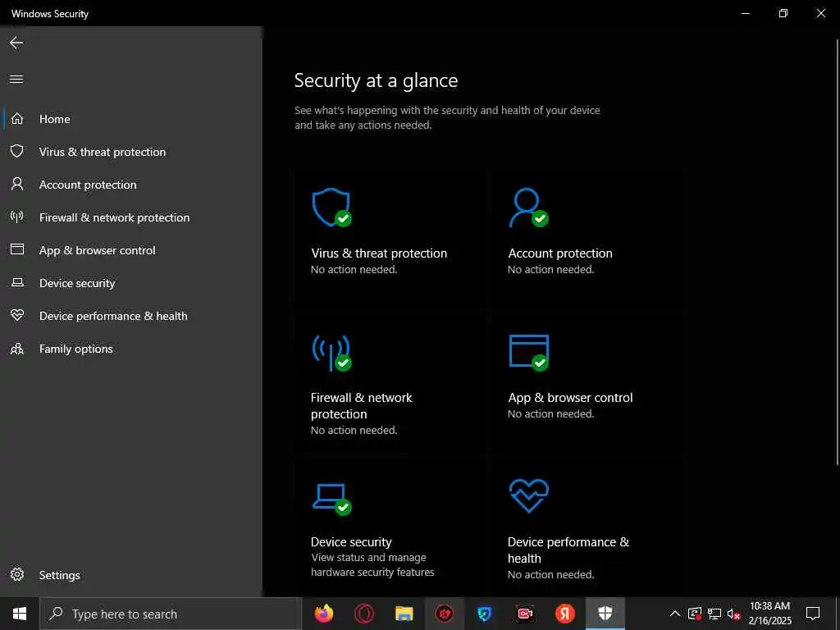Select Home in the navigation pane

pyautogui.click(x=55, y=119)
